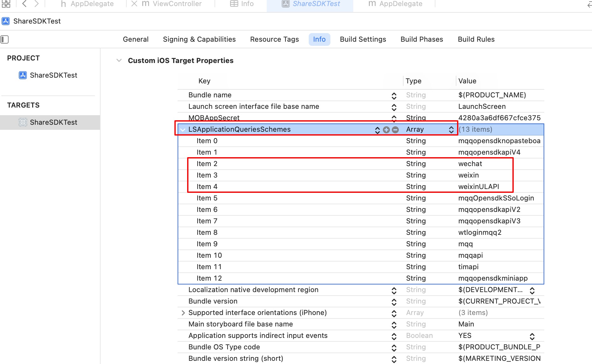Screen dimensions: 592x364
Task: Select the weixin value in Item 3
Action: click(x=469, y=175)
